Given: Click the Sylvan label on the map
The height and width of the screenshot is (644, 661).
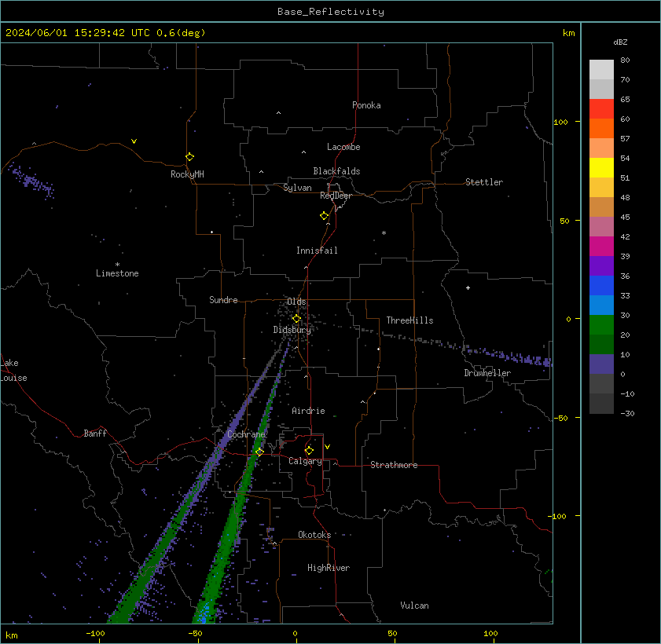Looking at the screenshot, I should (297, 188).
